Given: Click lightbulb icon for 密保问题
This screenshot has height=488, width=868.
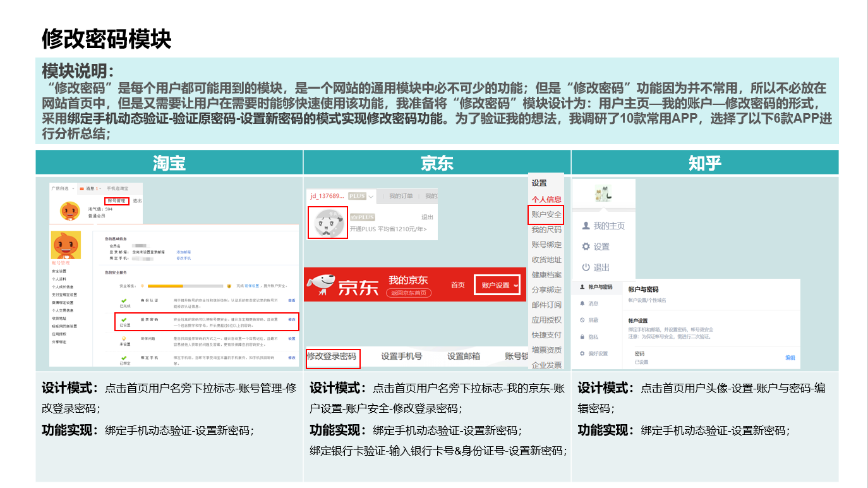Looking at the screenshot, I should tap(124, 339).
